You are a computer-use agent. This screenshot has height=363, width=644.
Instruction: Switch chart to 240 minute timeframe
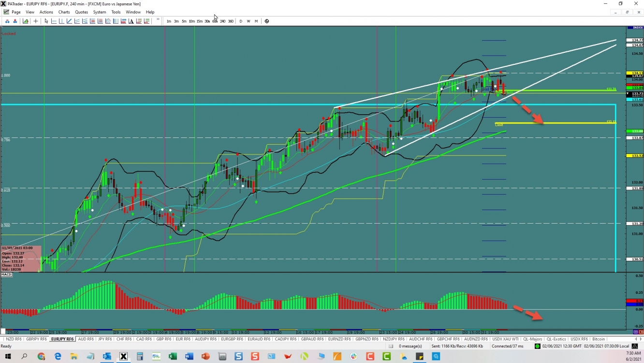point(222,21)
